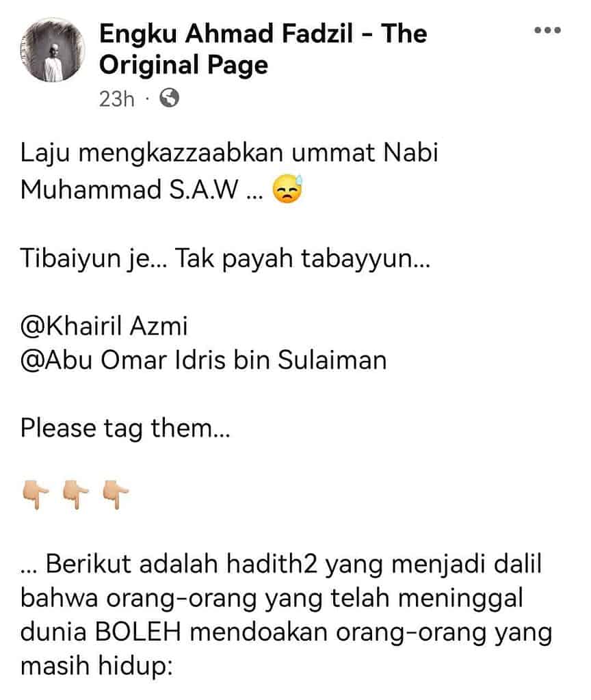
Task: Click the 'Please tag them...' text line
Action: [126, 429]
